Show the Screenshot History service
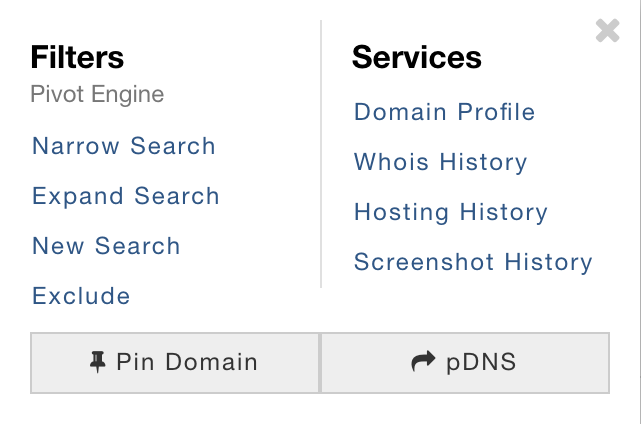641x424 pixels. (473, 262)
